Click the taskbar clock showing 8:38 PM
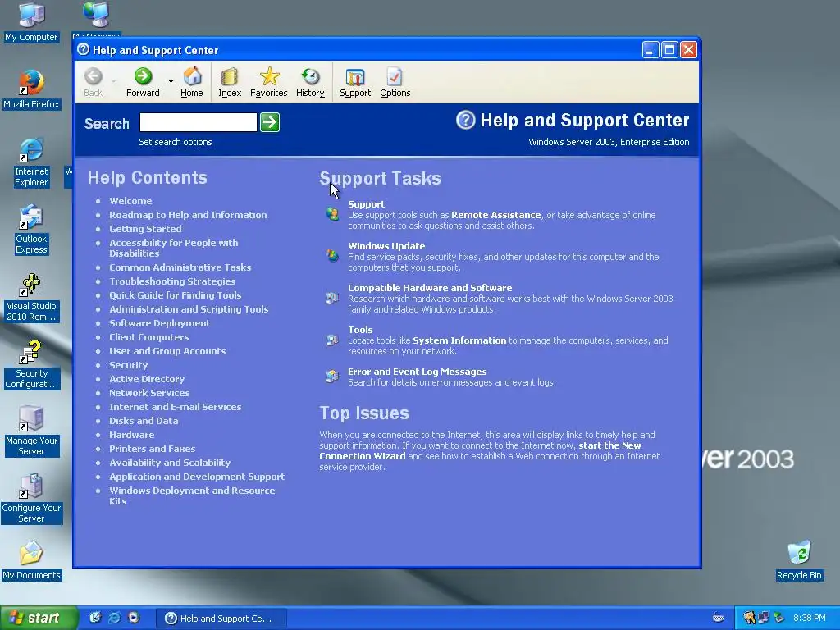 coord(809,619)
